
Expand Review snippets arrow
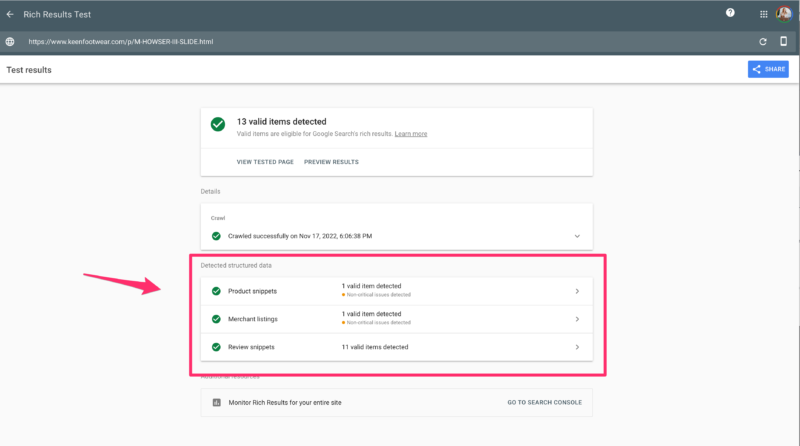click(577, 347)
